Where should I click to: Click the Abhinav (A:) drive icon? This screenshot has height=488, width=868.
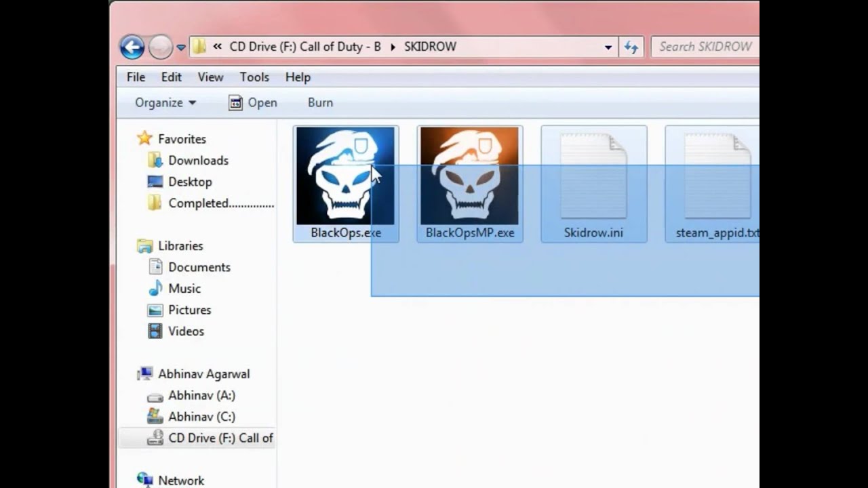155,396
